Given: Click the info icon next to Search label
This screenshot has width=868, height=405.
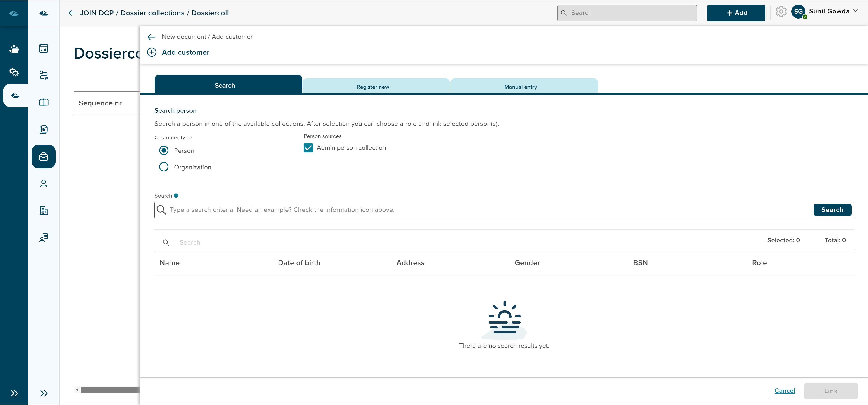Looking at the screenshot, I should pyautogui.click(x=176, y=196).
